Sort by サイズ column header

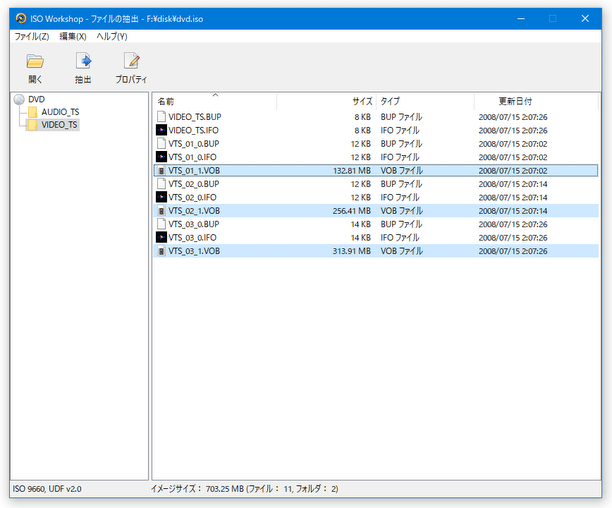click(x=362, y=101)
